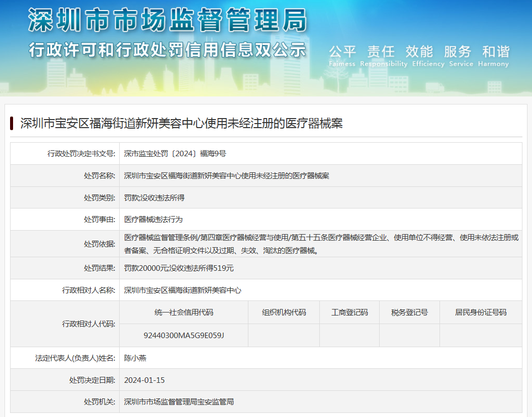The width and height of the screenshot is (532, 417).
Task: Click the decision number 深市监宝处罚〔2024〕福海9号
Action: point(175,154)
